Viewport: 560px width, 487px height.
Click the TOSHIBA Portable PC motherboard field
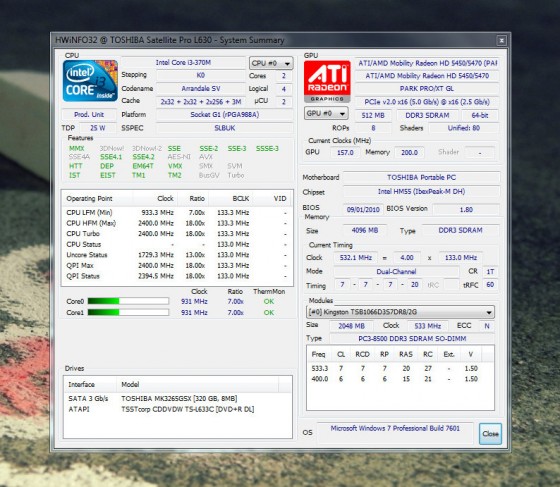click(421, 177)
